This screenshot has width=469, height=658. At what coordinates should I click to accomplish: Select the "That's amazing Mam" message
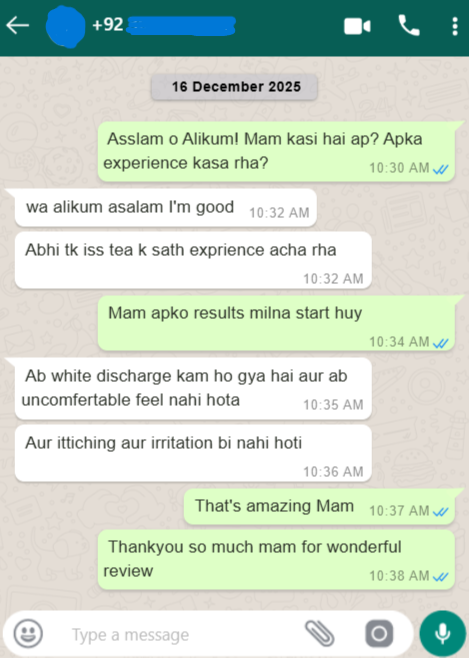click(319, 507)
